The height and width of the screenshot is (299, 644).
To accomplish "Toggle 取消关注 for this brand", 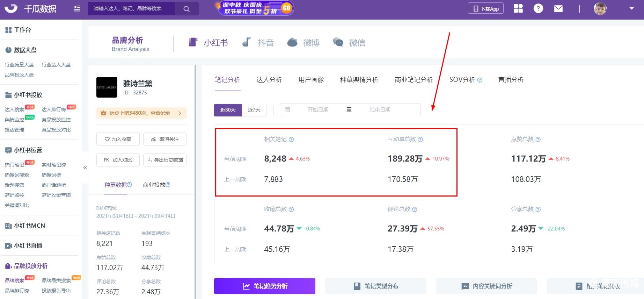I will (x=165, y=139).
